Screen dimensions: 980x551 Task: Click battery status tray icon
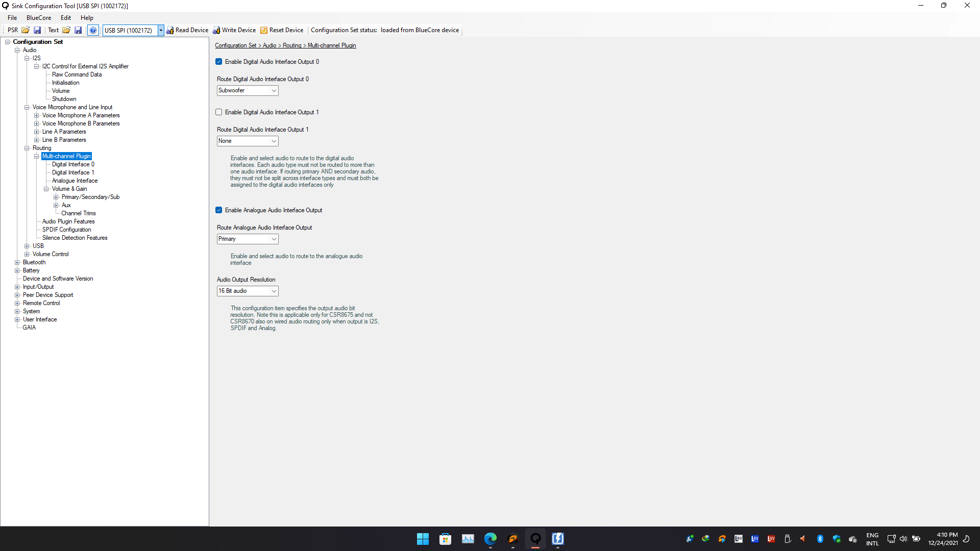click(916, 539)
